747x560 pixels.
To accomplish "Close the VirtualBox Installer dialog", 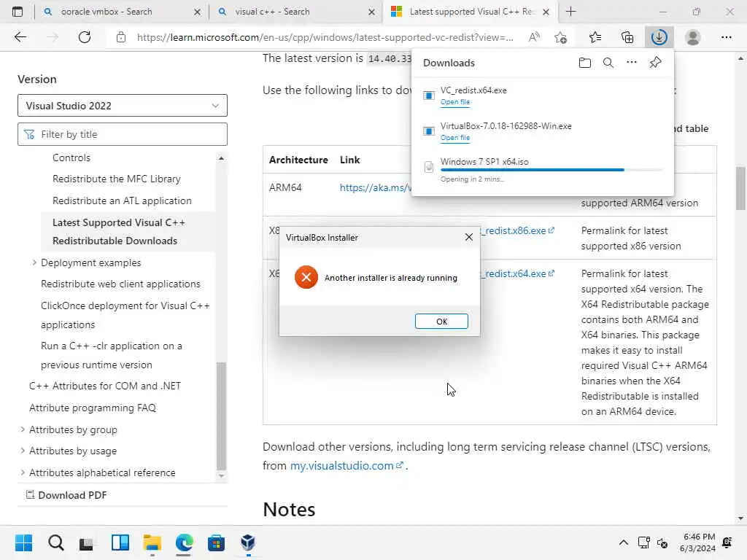I will [x=469, y=237].
